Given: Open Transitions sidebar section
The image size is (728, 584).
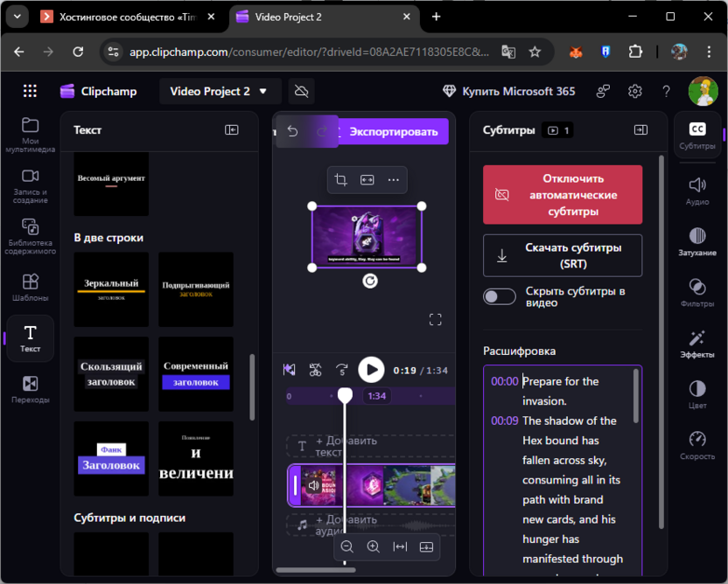Looking at the screenshot, I should [30, 390].
